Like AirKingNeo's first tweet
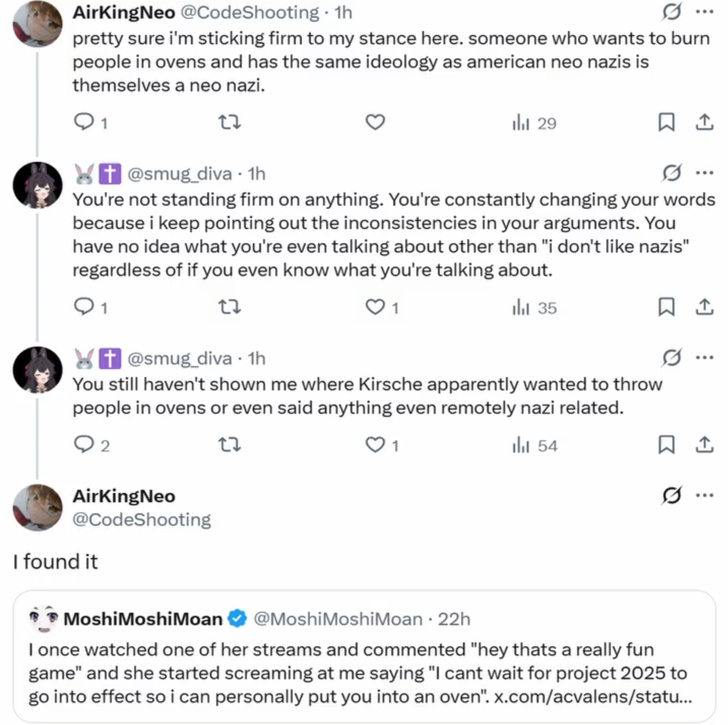The height and width of the screenshot is (725, 728). coord(375,122)
